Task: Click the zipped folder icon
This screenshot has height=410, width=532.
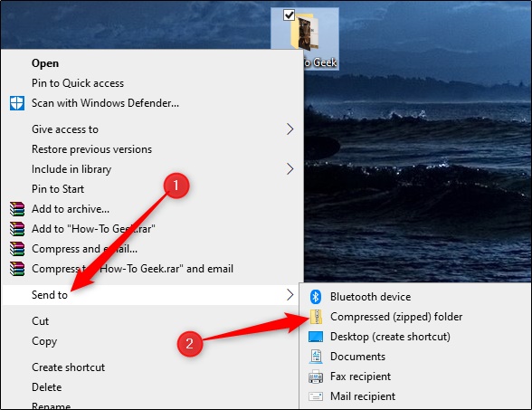Action: click(316, 317)
